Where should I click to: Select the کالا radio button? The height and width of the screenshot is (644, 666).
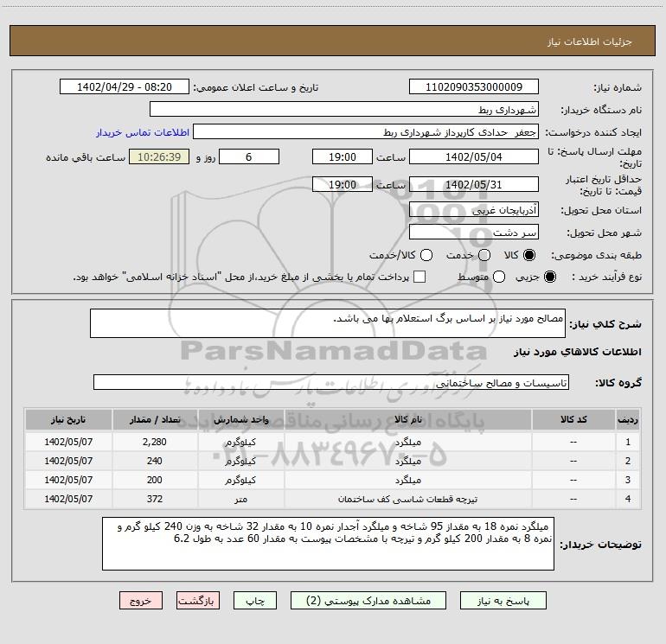tap(529, 255)
